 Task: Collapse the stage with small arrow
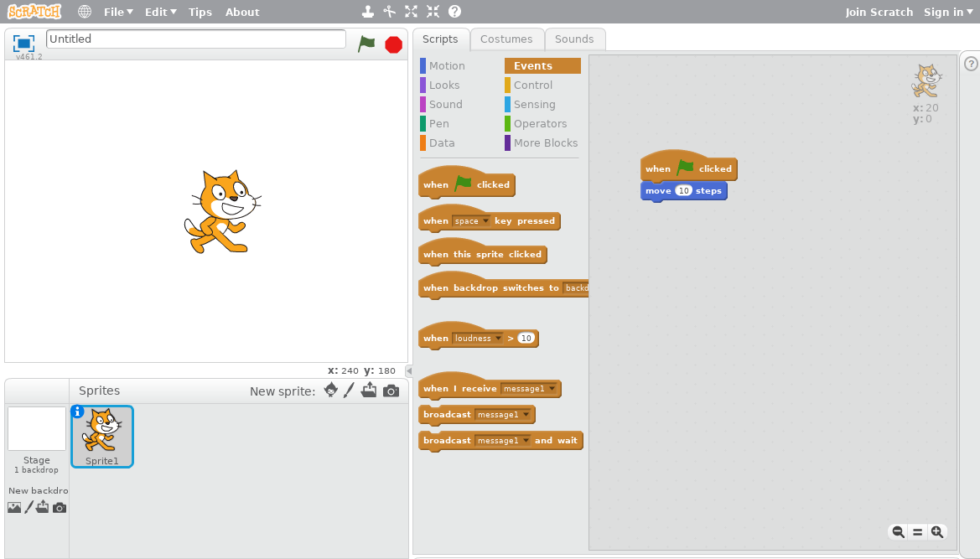tap(409, 371)
